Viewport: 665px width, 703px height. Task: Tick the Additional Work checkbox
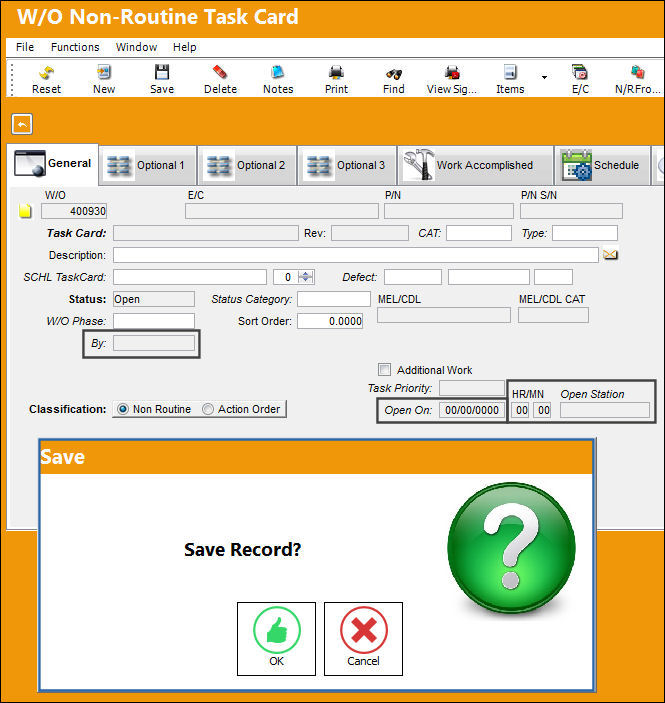tap(384, 369)
